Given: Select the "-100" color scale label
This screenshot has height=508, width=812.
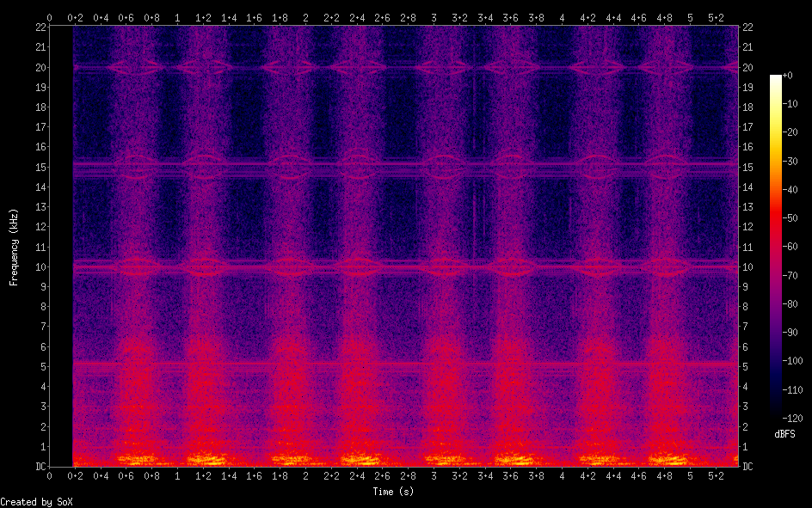Looking at the screenshot, I should [792, 361].
